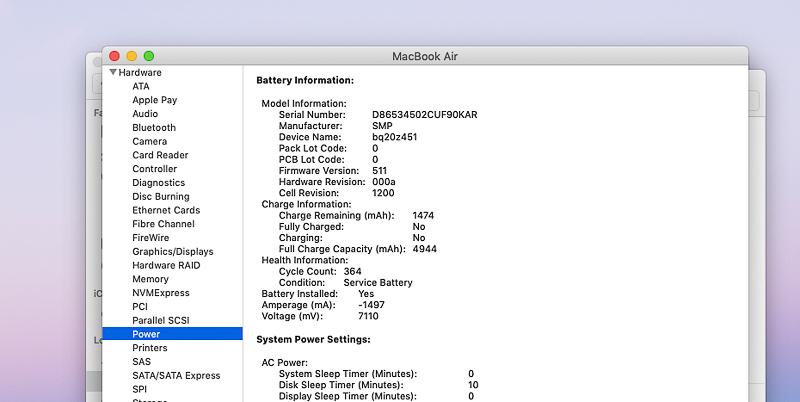Select FireWire in the sidebar
The height and width of the screenshot is (402, 800).
(151, 238)
